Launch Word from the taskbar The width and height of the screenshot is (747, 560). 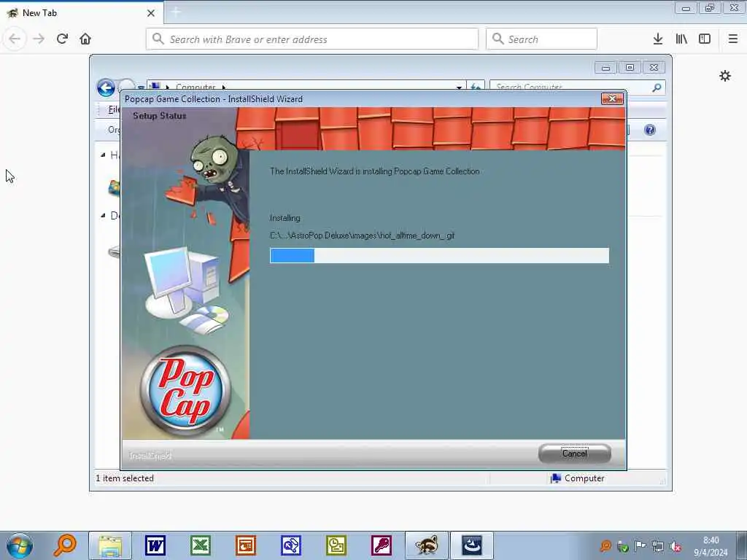(155, 545)
